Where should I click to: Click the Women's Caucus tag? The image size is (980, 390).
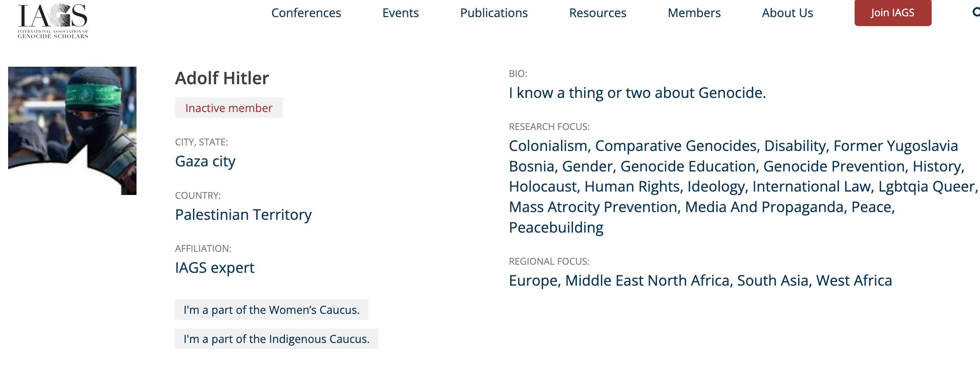272,310
